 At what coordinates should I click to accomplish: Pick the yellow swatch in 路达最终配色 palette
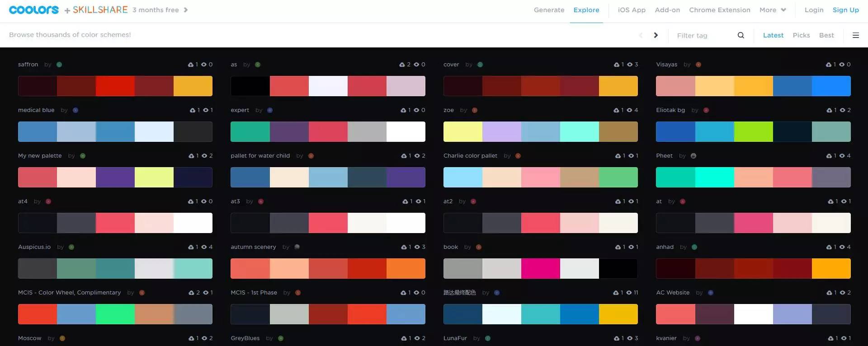point(618,314)
